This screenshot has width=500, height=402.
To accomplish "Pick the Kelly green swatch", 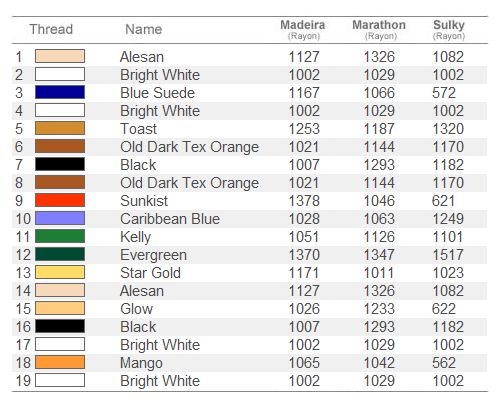I will click(60, 236).
